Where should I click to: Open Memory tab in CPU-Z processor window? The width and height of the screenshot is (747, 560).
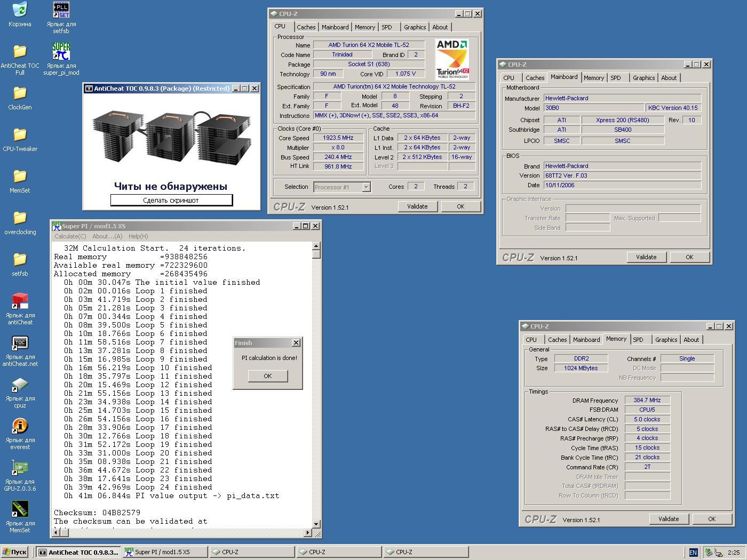365,27
